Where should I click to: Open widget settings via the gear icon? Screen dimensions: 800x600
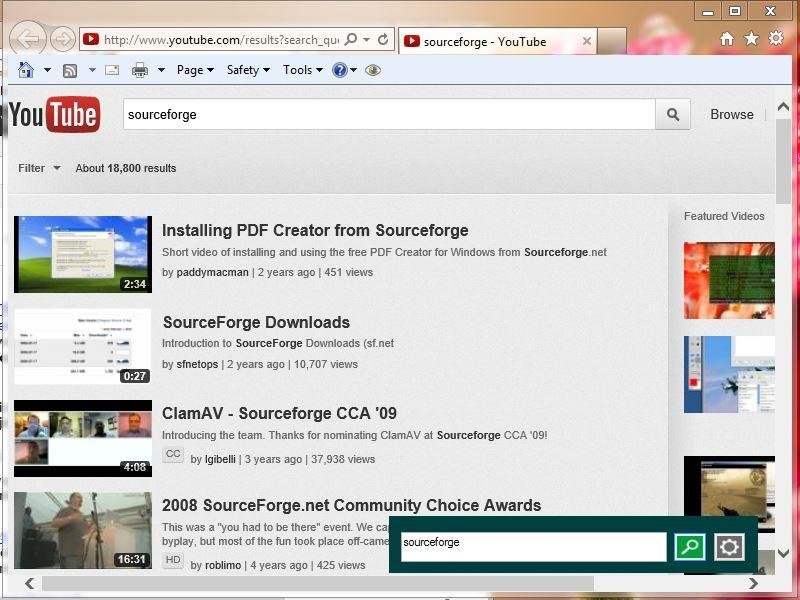coord(729,545)
